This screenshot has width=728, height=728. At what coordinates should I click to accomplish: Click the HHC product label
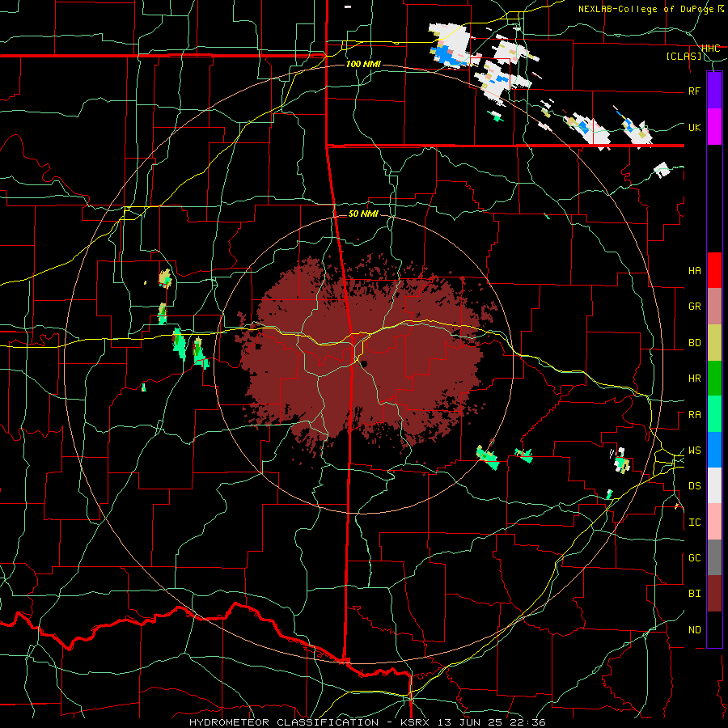(710, 48)
